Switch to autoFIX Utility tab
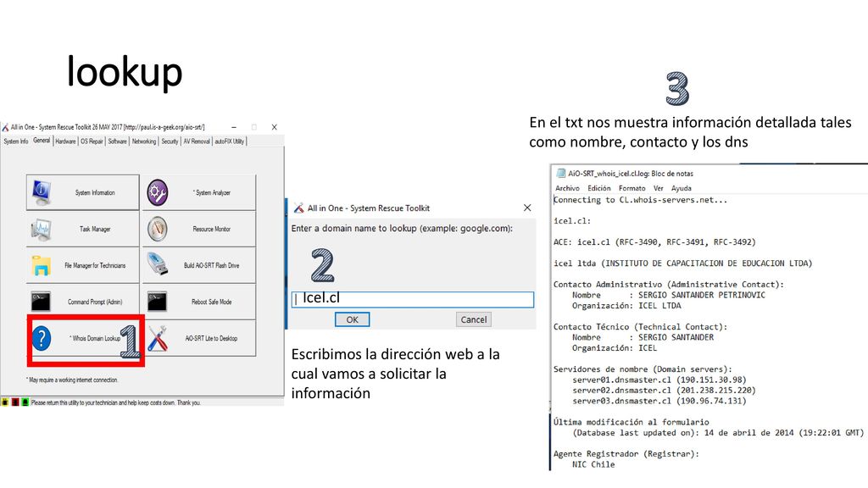 229,141
